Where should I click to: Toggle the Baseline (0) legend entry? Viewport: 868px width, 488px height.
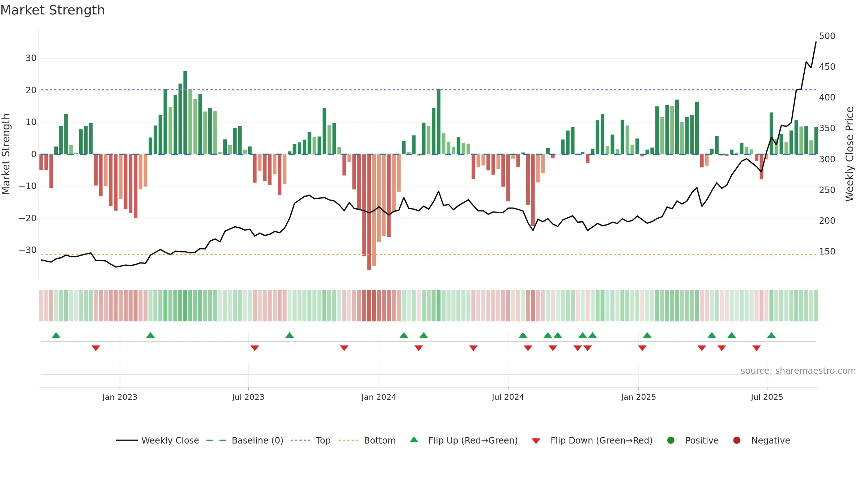(x=245, y=440)
